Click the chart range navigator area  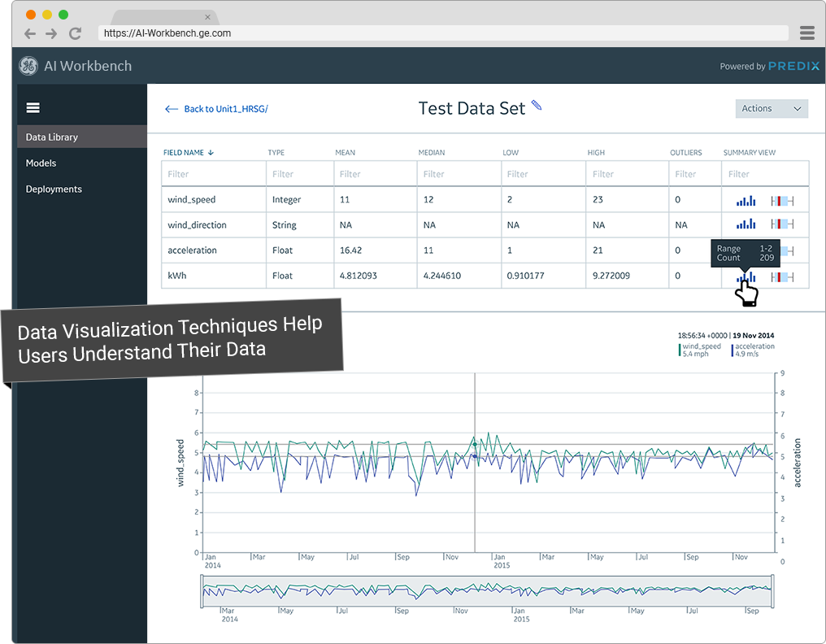click(487, 591)
